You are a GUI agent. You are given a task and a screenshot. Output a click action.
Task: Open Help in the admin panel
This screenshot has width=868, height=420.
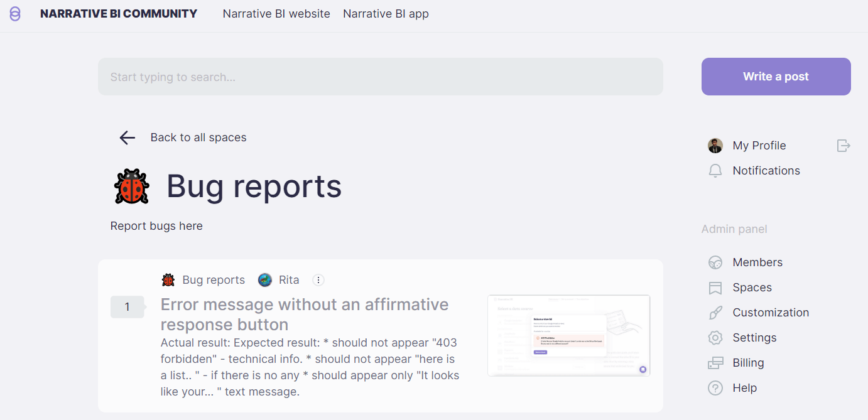745,388
